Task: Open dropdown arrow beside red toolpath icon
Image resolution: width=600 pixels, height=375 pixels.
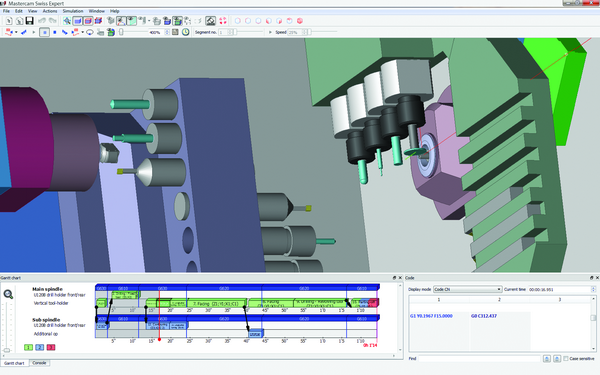Action: click(x=16, y=32)
